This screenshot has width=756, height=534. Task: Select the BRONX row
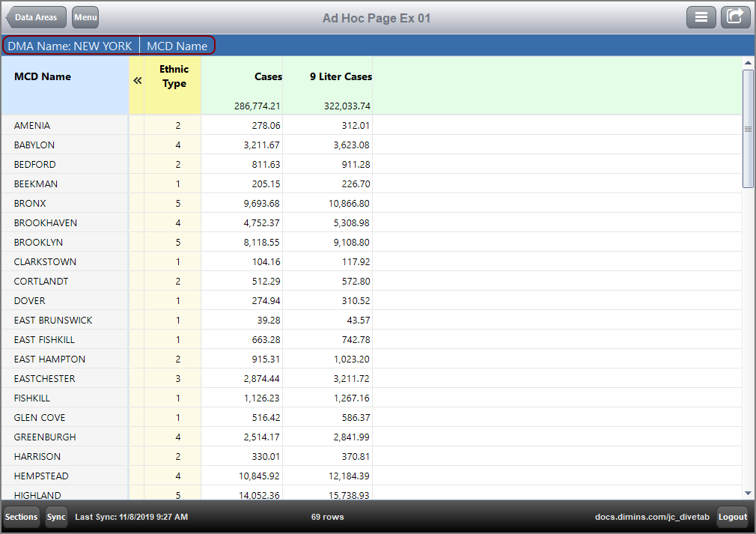30,204
